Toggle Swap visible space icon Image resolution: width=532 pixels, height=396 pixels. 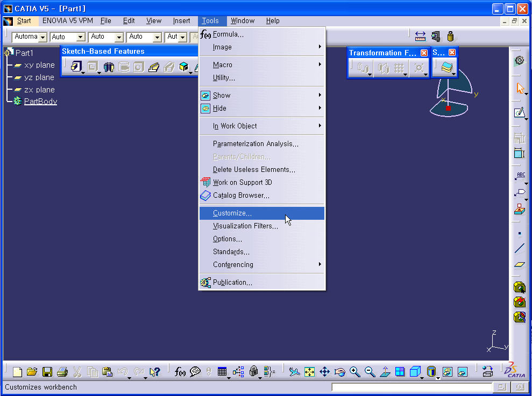462,372
